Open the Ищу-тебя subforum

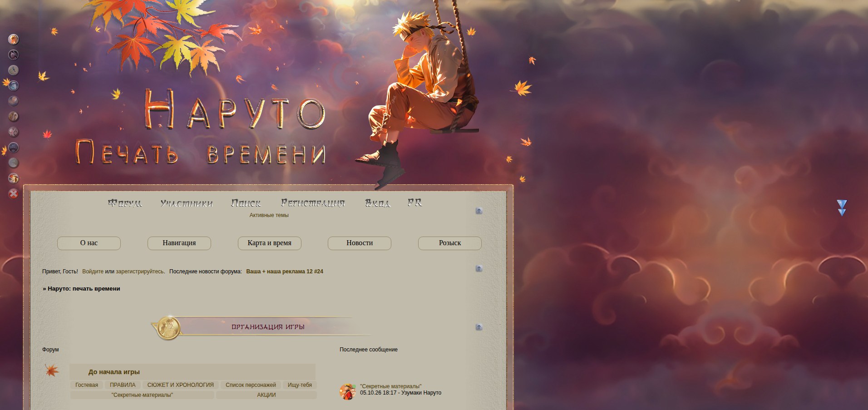coord(300,385)
